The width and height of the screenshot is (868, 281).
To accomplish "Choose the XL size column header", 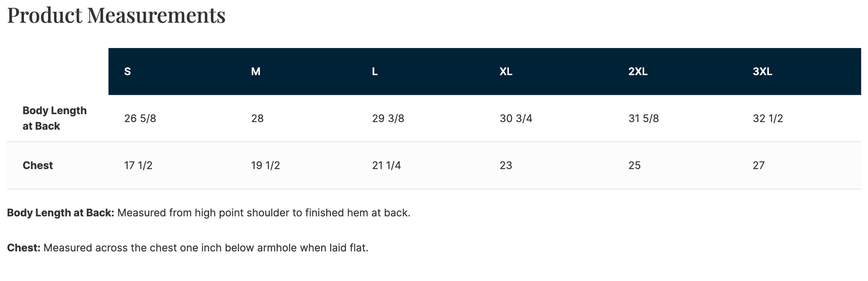I will coord(506,72).
